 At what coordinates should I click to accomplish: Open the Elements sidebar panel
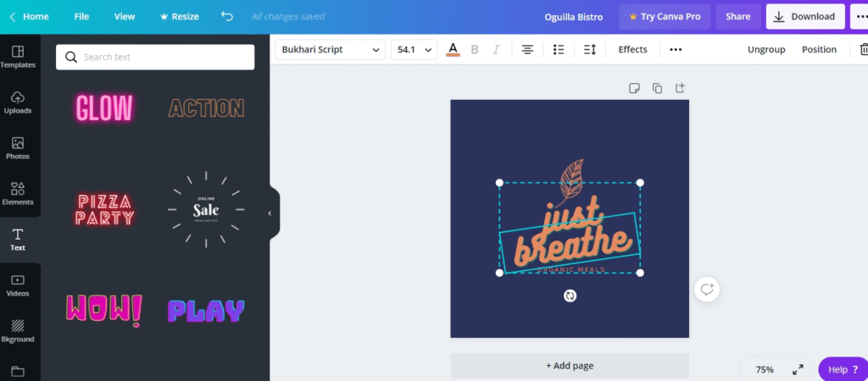pyautogui.click(x=18, y=193)
